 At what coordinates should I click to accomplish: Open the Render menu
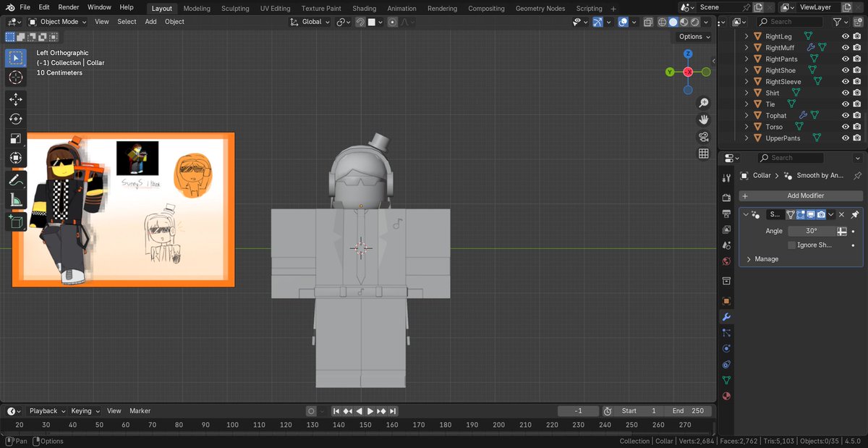tap(69, 7)
